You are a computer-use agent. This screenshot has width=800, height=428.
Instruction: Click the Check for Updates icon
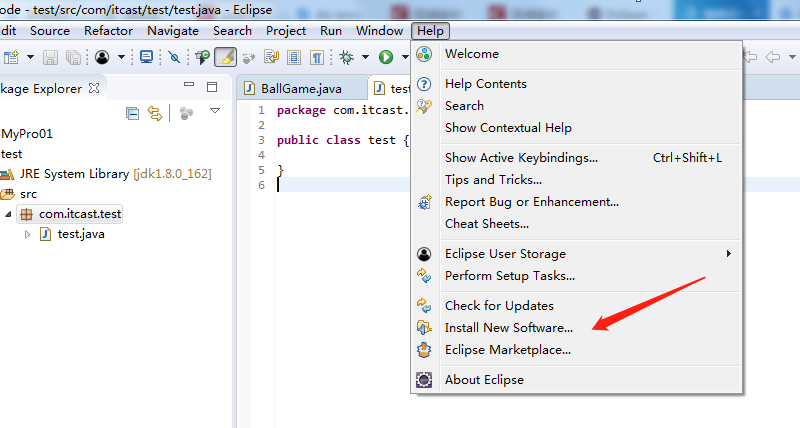point(424,306)
